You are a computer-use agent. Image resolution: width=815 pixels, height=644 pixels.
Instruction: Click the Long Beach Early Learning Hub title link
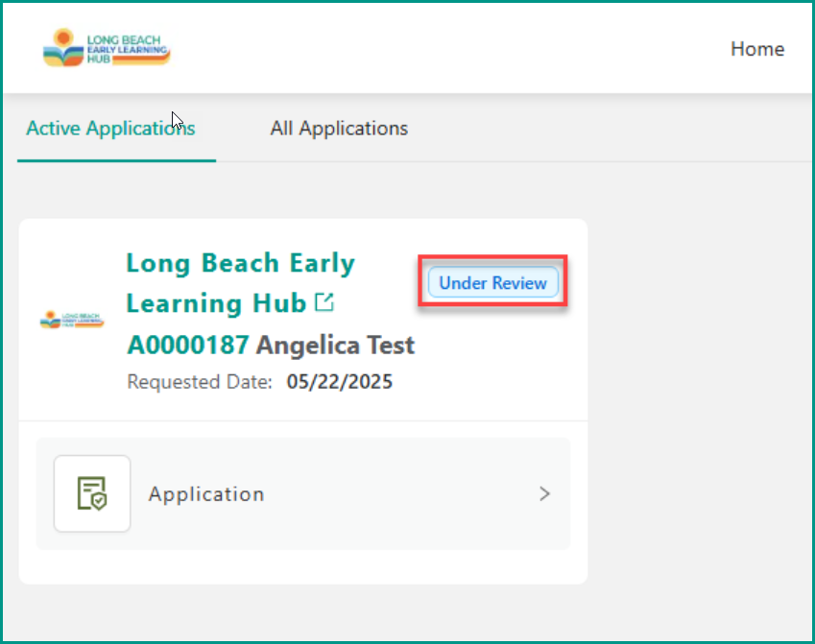tap(240, 283)
